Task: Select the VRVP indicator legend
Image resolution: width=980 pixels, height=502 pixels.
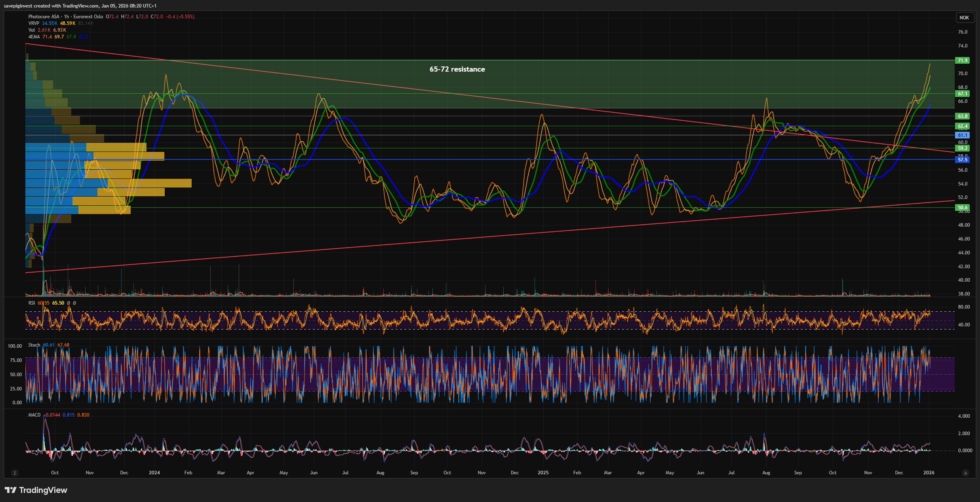Action: coord(34,23)
